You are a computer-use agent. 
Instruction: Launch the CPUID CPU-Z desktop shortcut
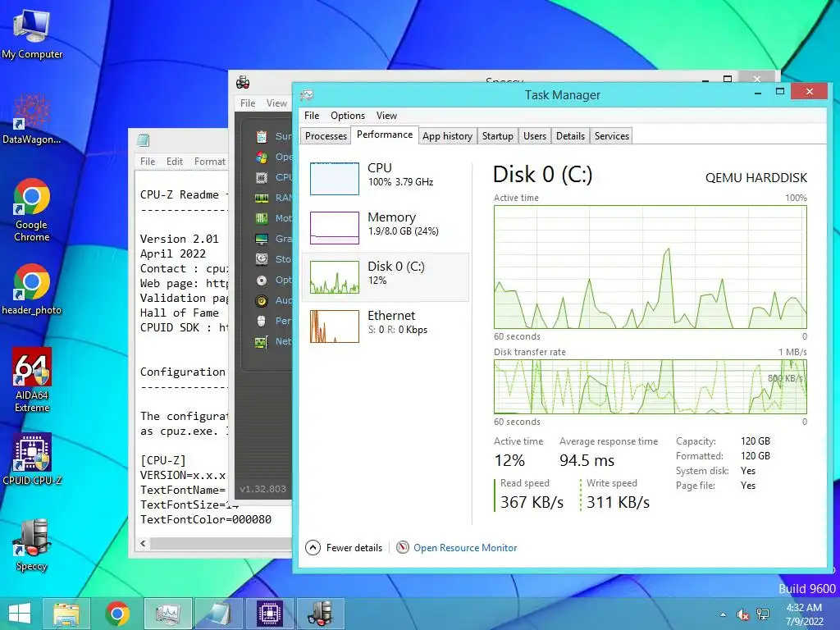pos(32,459)
